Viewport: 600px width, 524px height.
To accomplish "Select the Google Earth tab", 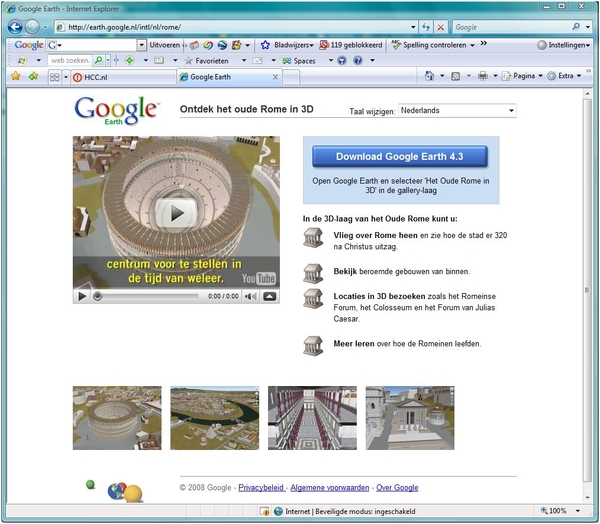I will click(x=229, y=77).
